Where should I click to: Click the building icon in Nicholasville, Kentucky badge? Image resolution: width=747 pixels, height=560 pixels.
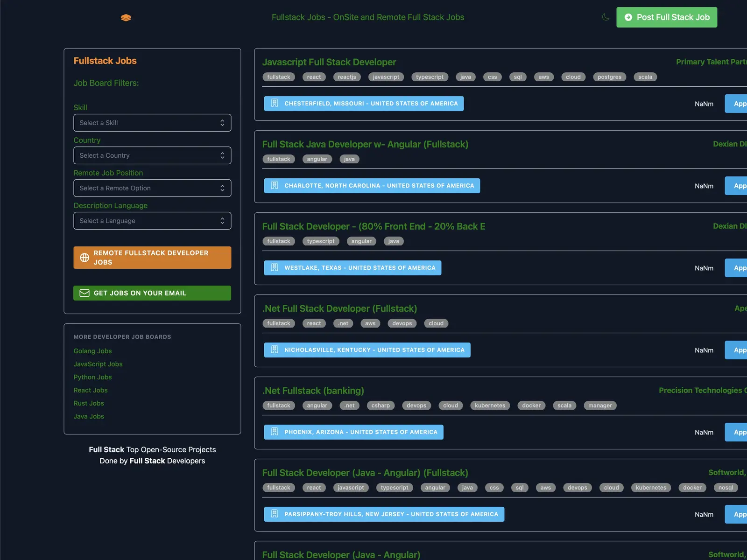pyautogui.click(x=275, y=350)
